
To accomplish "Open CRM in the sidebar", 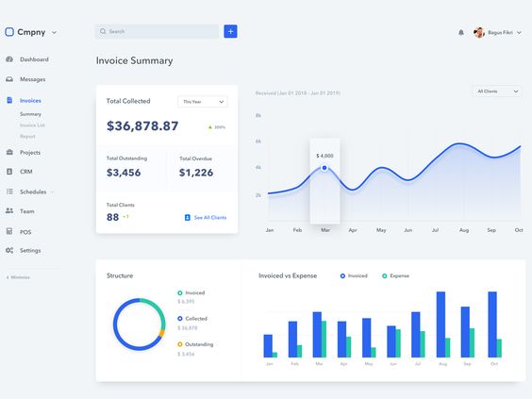I will pyautogui.click(x=26, y=172).
